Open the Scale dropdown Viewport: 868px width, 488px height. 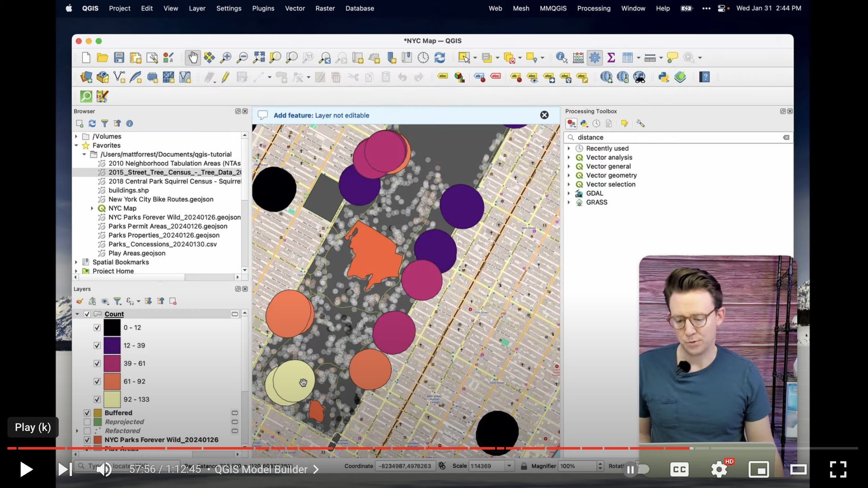pos(509,466)
